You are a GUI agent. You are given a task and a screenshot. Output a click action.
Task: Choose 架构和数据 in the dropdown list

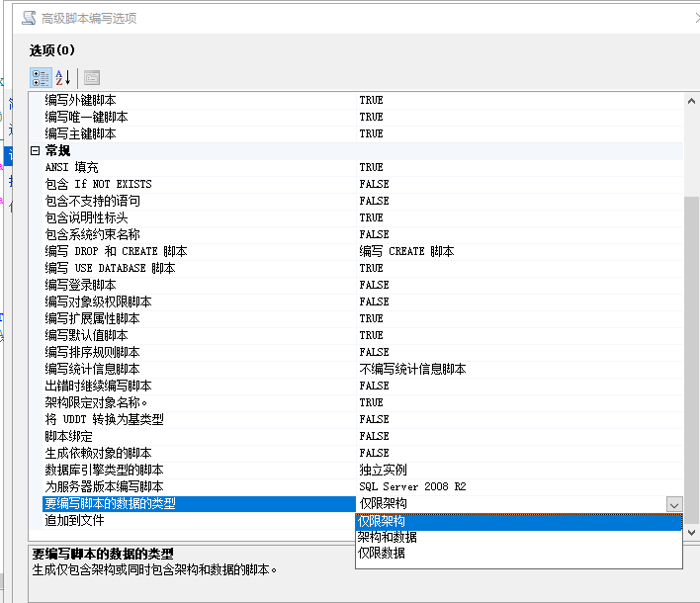[519, 538]
